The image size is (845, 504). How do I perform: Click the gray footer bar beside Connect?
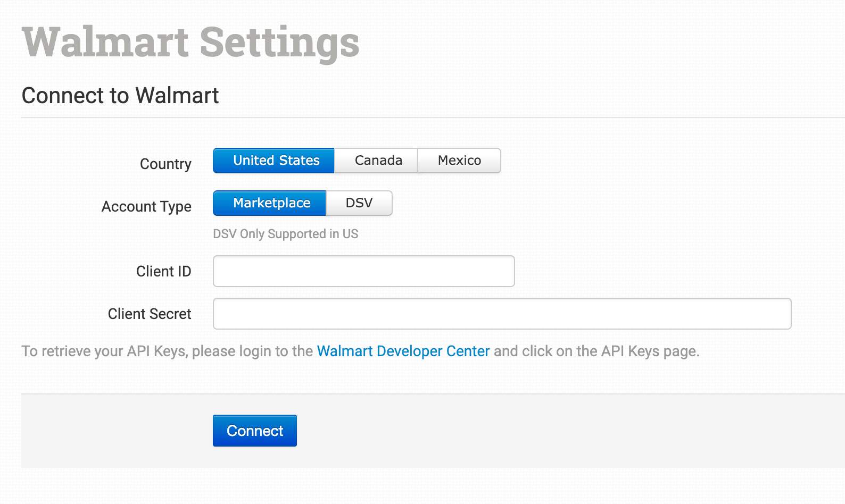click(x=569, y=431)
